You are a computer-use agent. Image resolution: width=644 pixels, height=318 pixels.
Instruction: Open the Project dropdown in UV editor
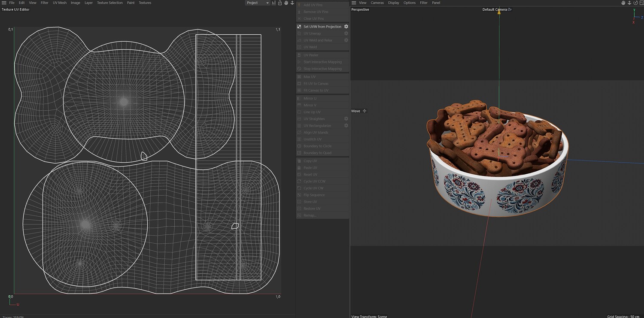coord(257,3)
